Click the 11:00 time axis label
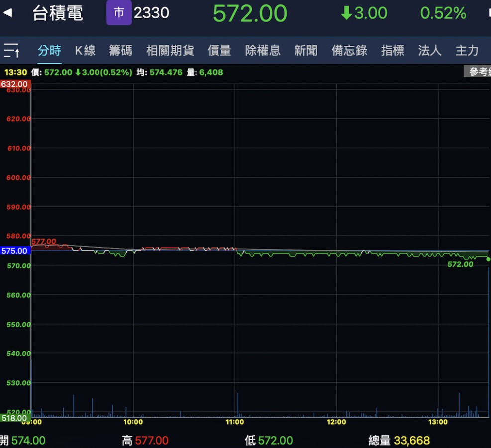Screen dimensions: 491x448 (234, 422)
